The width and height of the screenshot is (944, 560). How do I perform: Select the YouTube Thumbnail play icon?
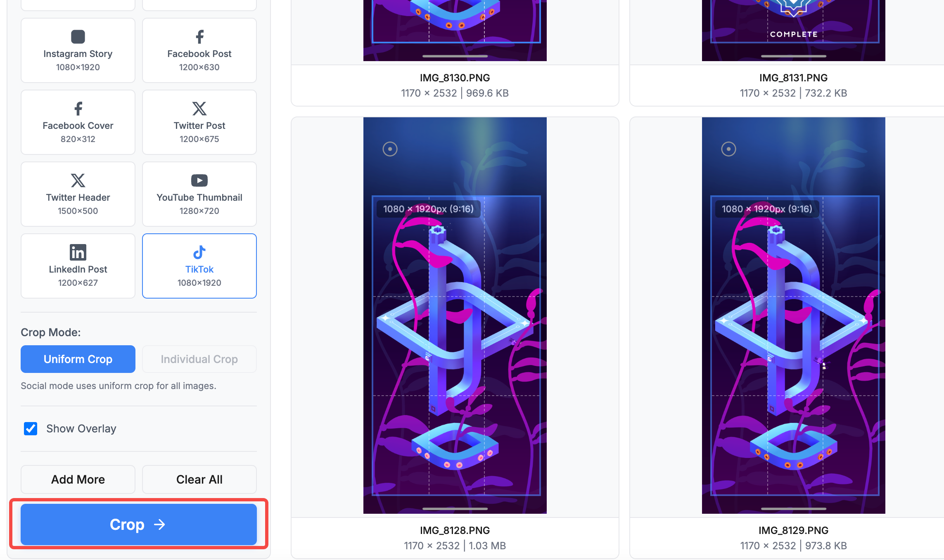click(x=199, y=180)
